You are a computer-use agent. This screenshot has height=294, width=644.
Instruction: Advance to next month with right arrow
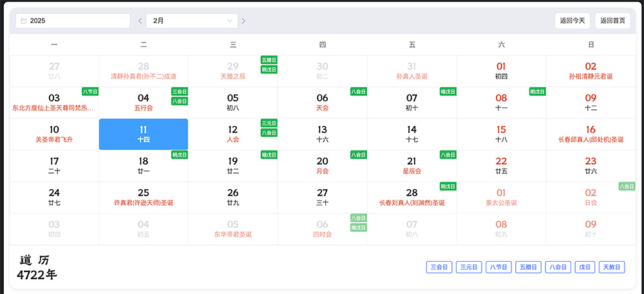click(x=243, y=21)
